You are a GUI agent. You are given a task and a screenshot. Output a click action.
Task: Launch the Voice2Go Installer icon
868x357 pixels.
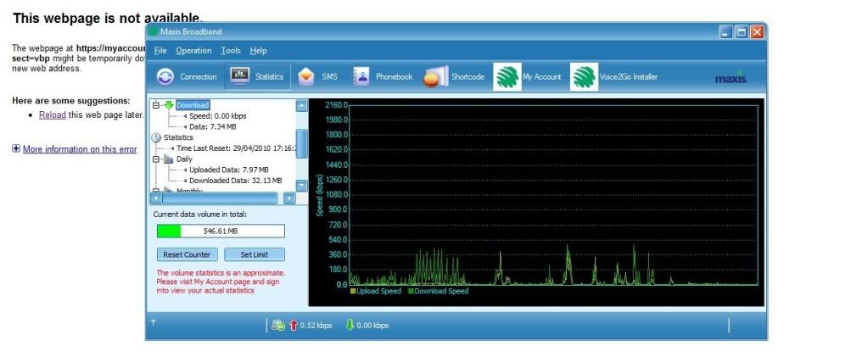pyautogui.click(x=583, y=76)
